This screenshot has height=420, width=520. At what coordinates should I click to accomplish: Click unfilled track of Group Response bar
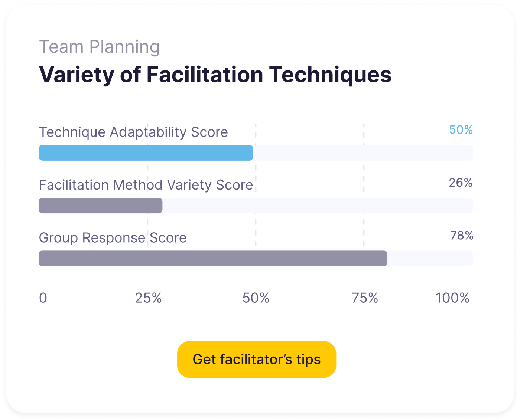pos(430,258)
